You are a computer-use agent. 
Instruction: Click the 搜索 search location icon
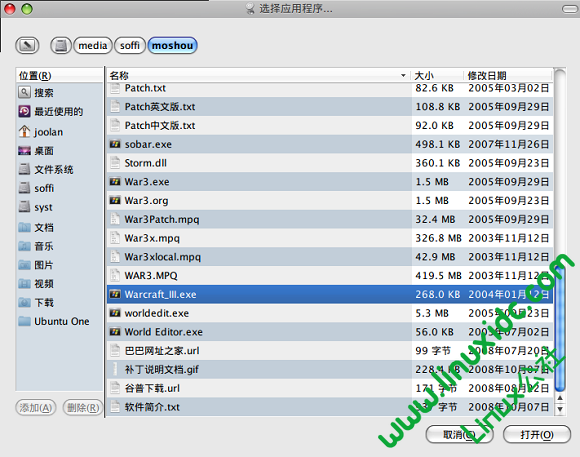(x=24, y=92)
